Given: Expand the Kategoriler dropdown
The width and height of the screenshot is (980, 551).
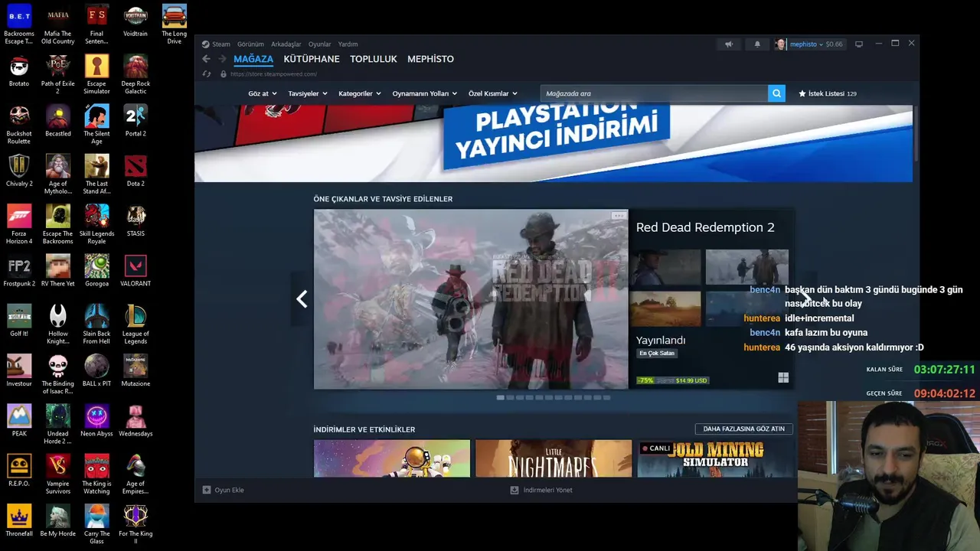Looking at the screenshot, I should [x=360, y=93].
